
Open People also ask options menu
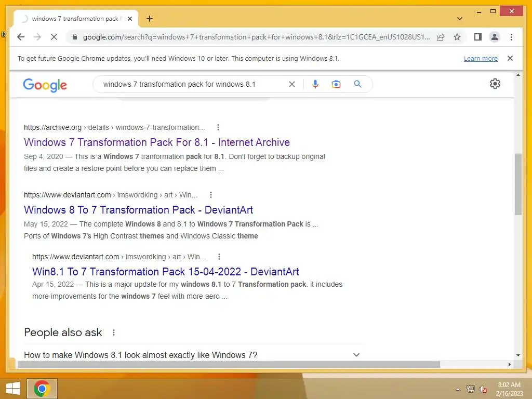(x=114, y=333)
